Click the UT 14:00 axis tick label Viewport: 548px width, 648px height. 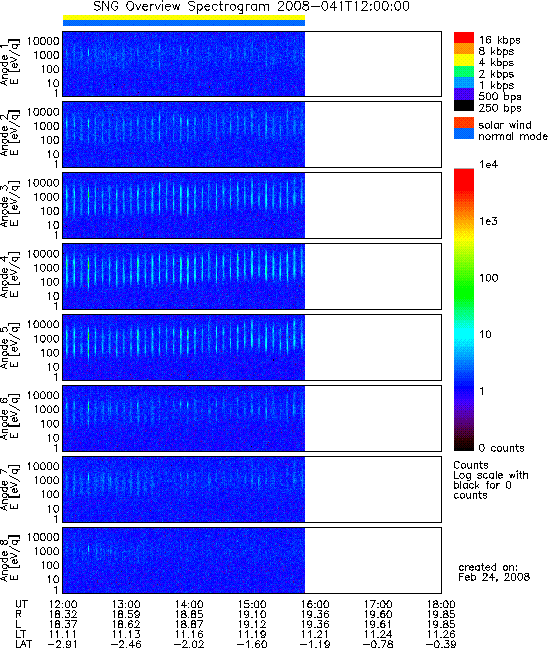(x=189, y=605)
